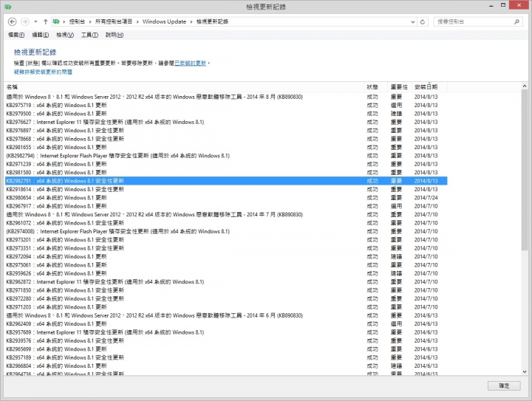Select the KB2972280 security update row
The image size is (532, 401).
pyautogui.click(x=226, y=298)
